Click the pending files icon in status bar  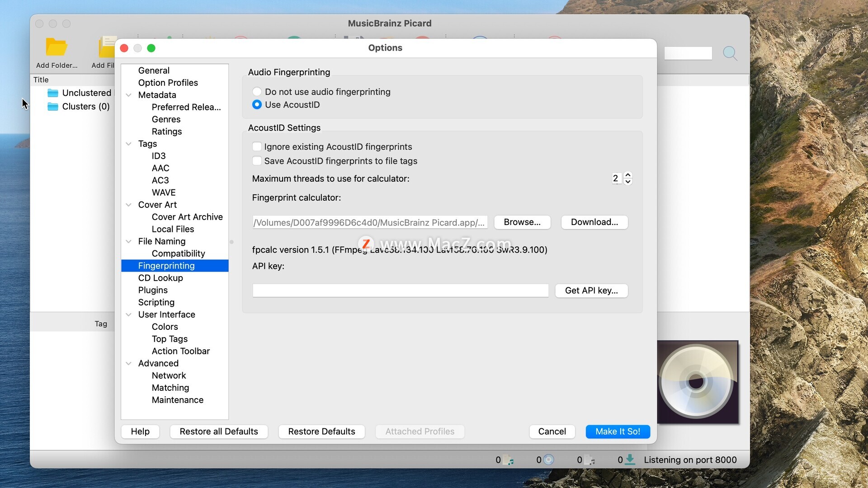pyautogui.click(x=590, y=460)
